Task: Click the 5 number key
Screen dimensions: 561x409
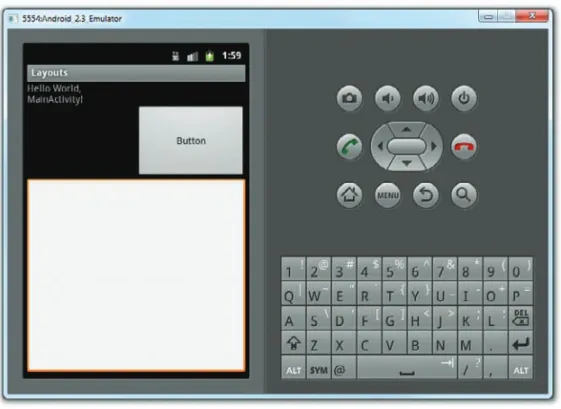Action: point(394,269)
